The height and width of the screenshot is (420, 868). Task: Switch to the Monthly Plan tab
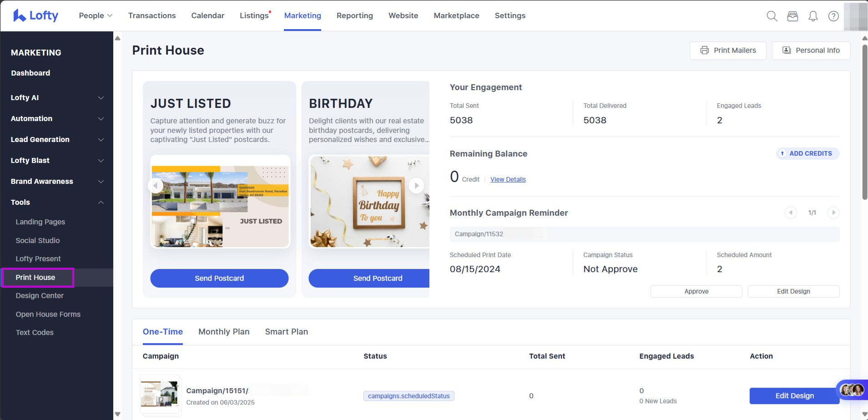point(224,332)
